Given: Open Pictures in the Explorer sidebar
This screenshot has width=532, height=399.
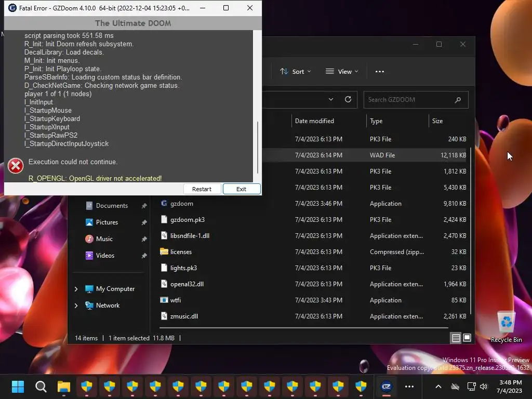Looking at the screenshot, I should point(107,222).
